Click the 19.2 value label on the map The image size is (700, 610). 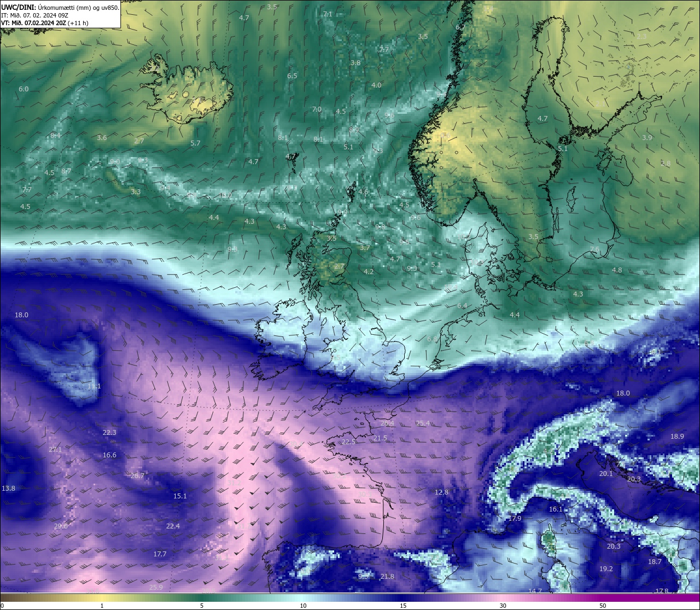[606, 569]
